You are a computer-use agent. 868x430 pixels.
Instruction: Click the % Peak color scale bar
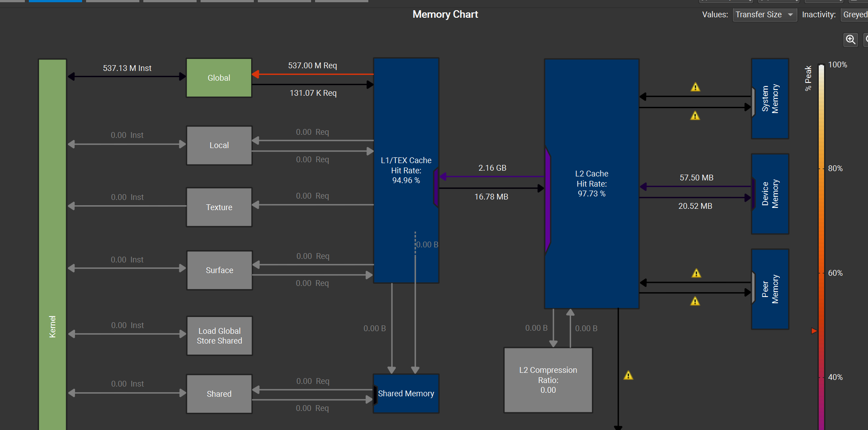tap(821, 247)
